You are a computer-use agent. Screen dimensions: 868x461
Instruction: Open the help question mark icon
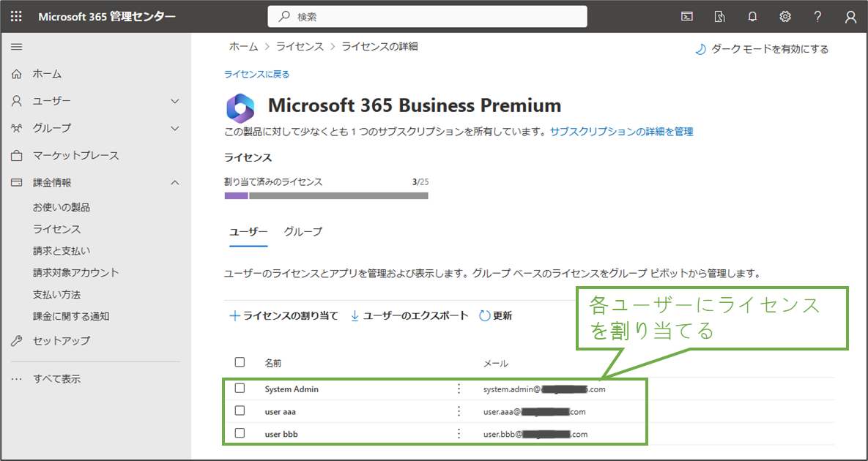tap(817, 17)
